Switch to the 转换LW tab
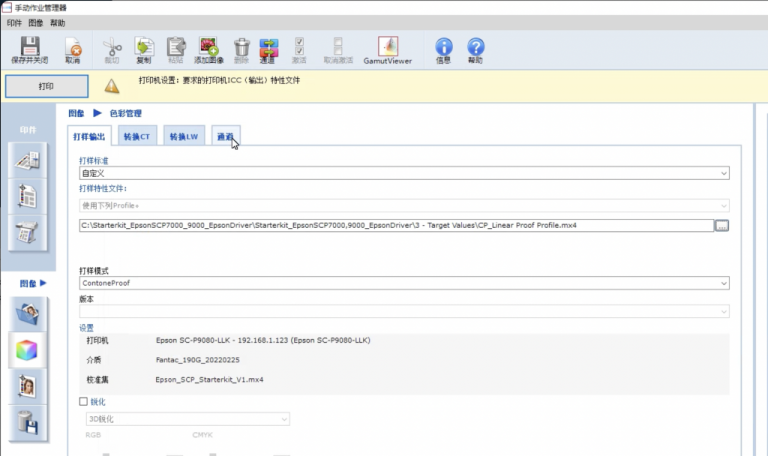This screenshot has height=456, width=768. [183, 136]
